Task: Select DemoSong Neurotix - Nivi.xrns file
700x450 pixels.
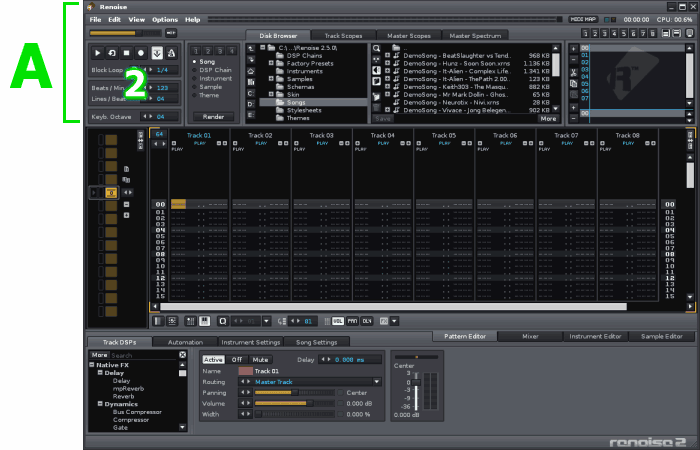Action: (x=456, y=103)
